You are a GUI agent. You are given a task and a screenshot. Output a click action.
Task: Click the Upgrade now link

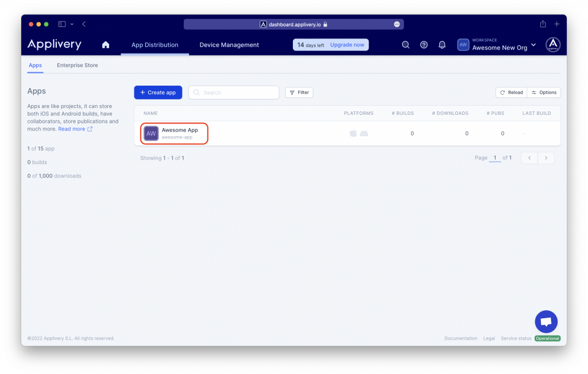347,45
